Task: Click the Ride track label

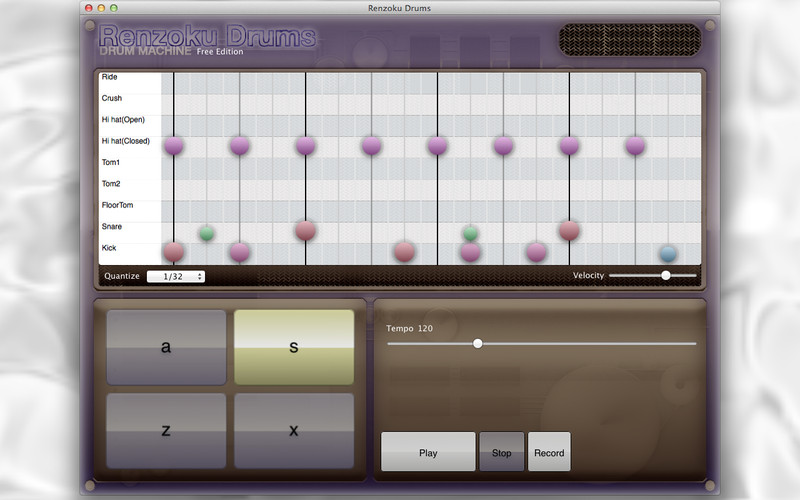Action: point(109,77)
